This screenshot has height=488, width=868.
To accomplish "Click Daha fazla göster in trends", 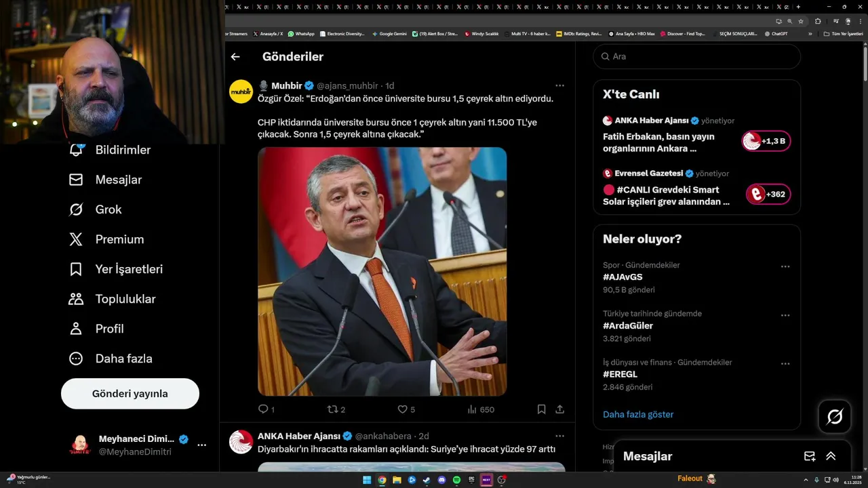I will (x=638, y=414).
